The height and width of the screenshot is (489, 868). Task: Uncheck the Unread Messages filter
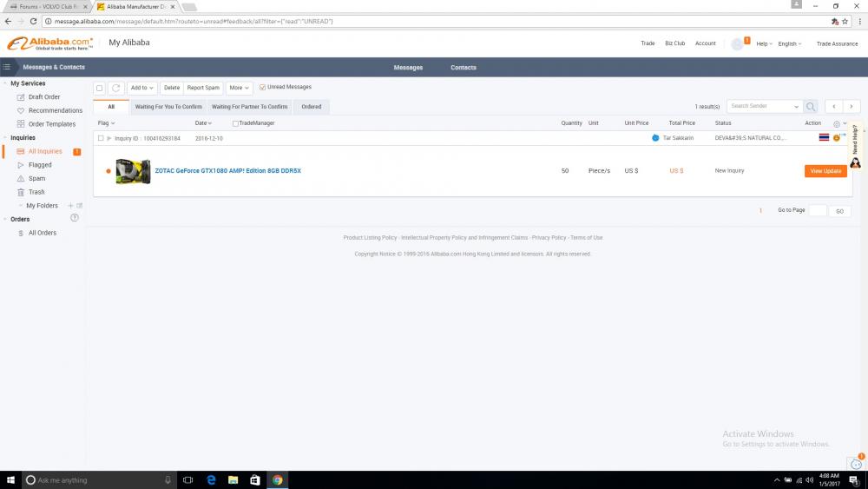tap(262, 87)
